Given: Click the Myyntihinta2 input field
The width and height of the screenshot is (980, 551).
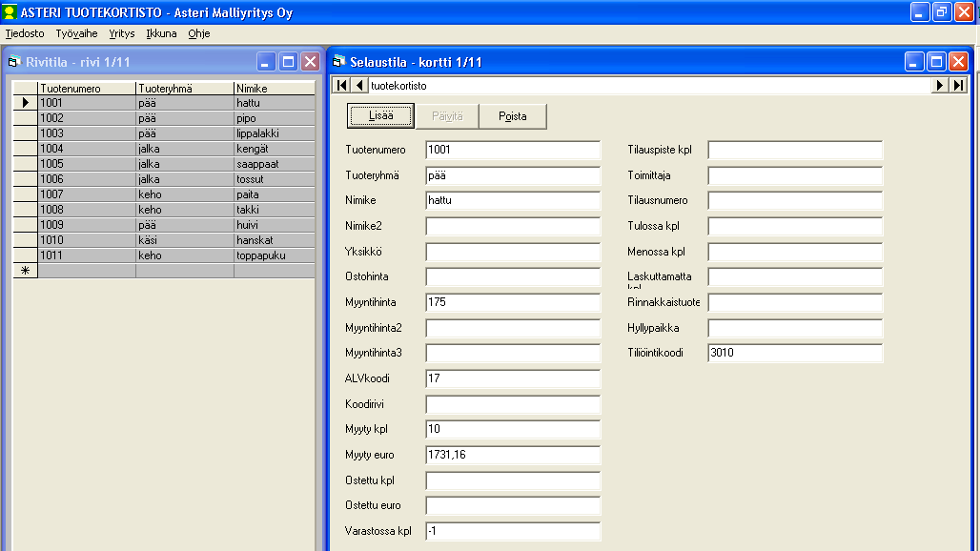Looking at the screenshot, I should pyautogui.click(x=513, y=328).
